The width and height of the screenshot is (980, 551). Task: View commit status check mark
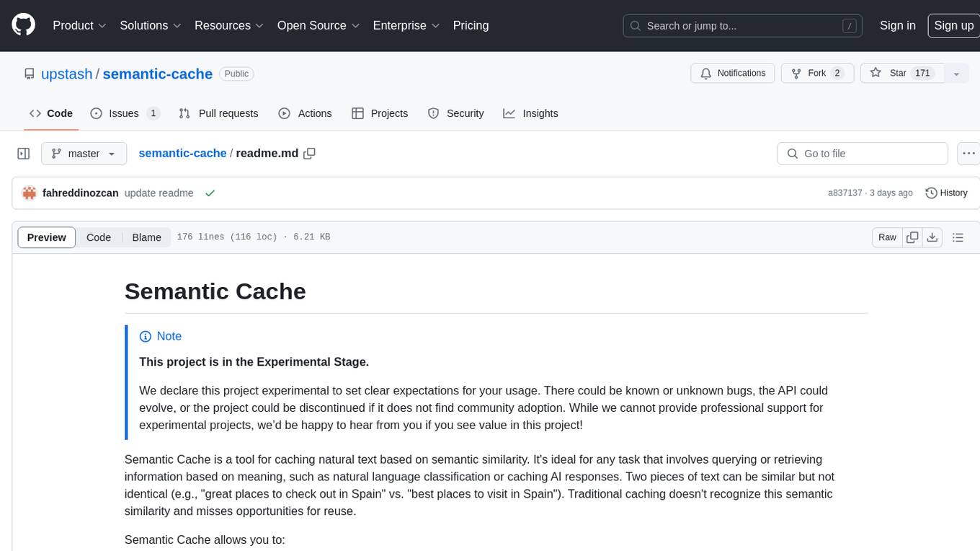(x=210, y=193)
